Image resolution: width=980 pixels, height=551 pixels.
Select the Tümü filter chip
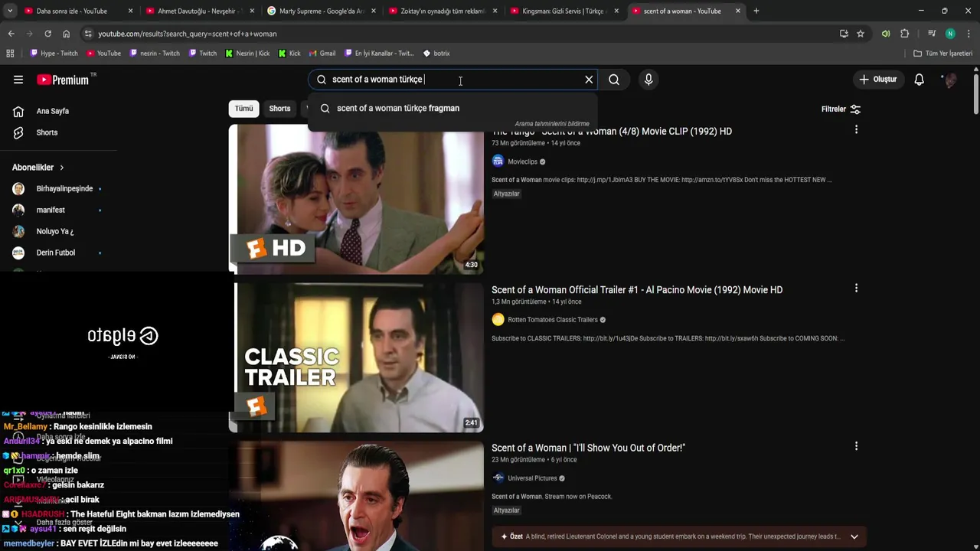pyautogui.click(x=243, y=109)
